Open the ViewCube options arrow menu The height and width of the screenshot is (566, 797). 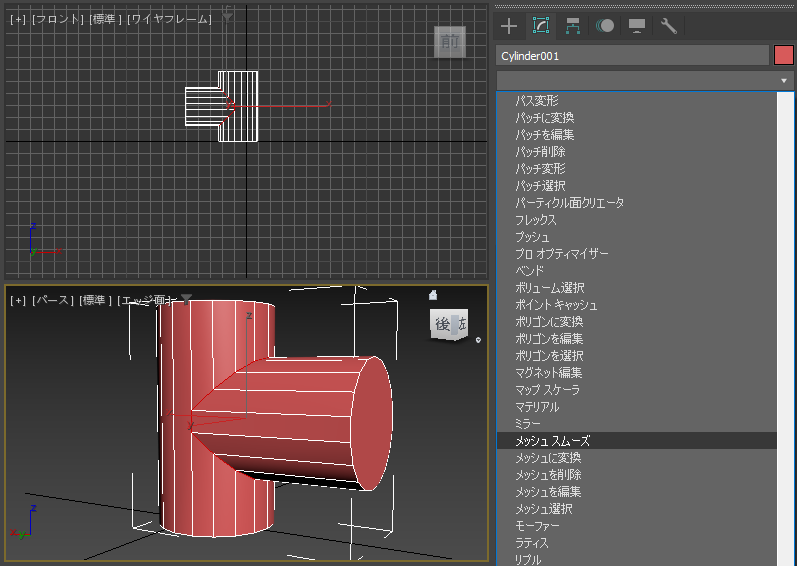click(478, 340)
